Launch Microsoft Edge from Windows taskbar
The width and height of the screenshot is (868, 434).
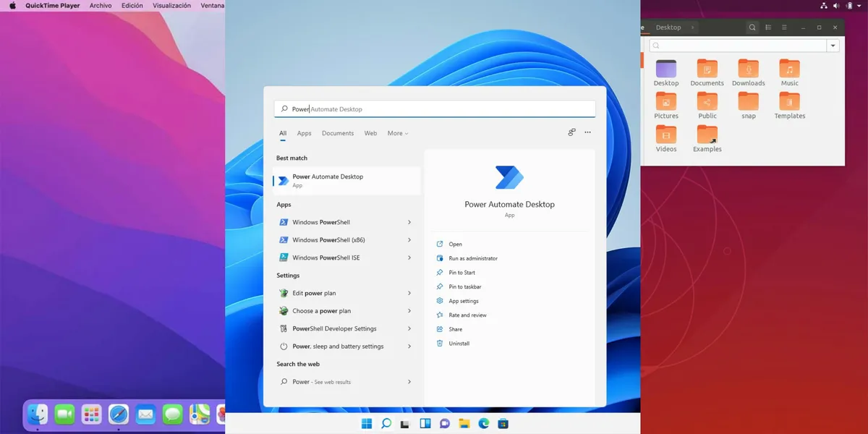pyautogui.click(x=484, y=423)
